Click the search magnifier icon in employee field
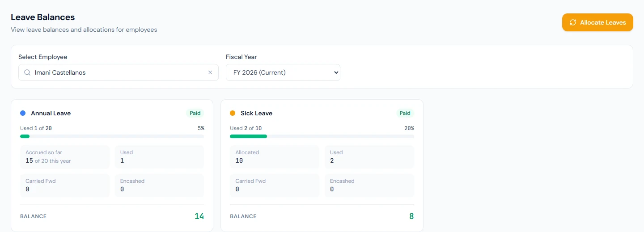The width and height of the screenshot is (644, 232). coord(27,72)
